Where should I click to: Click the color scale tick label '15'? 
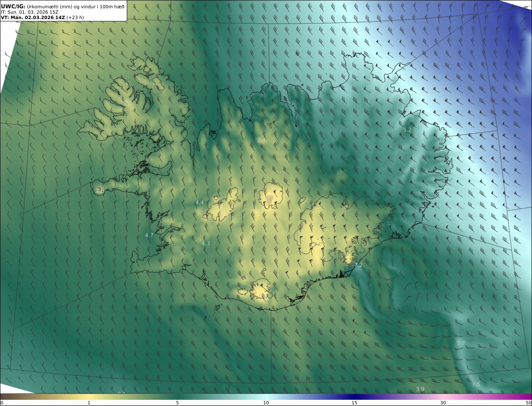tap(355, 403)
